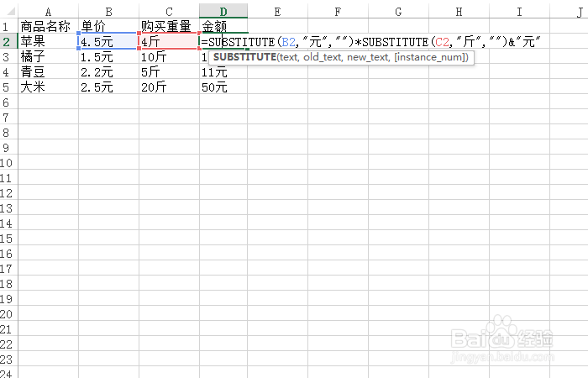Click price cell 2.5元
588x378 pixels.
[108, 87]
